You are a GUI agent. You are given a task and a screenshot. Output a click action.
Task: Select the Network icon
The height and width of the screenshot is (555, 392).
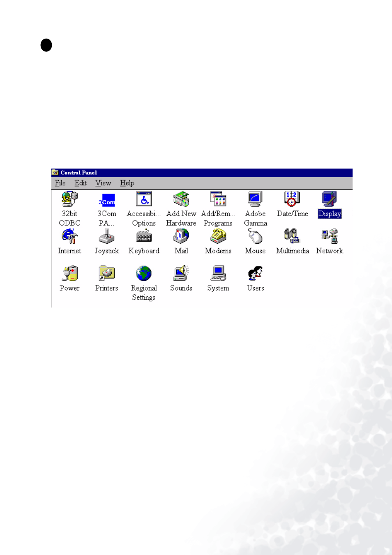(330, 236)
